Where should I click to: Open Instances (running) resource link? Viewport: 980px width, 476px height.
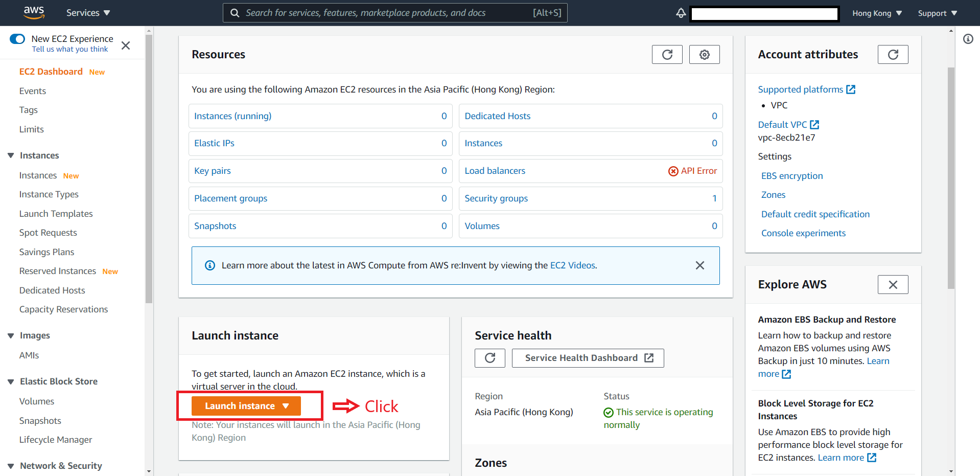[232, 116]
